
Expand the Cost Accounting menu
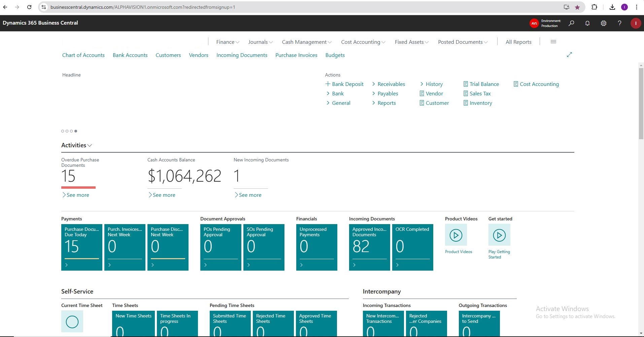363,42
